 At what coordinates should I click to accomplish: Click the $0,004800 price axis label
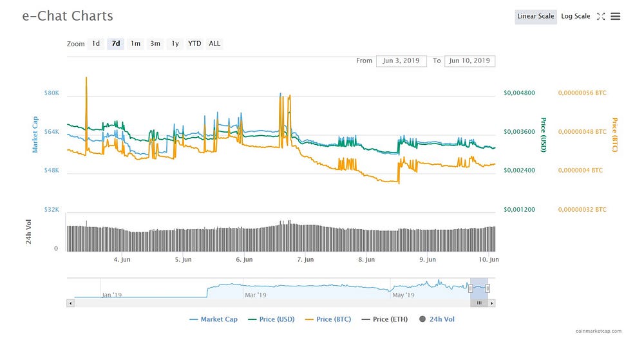[x=520, y=93]
